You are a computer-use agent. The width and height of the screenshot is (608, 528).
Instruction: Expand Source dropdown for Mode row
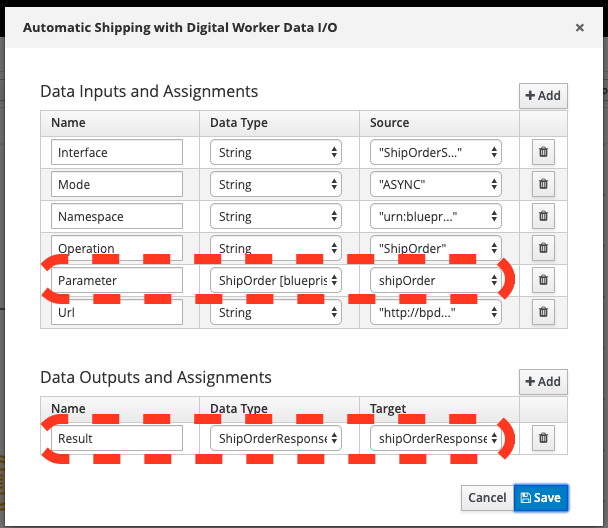434,184
